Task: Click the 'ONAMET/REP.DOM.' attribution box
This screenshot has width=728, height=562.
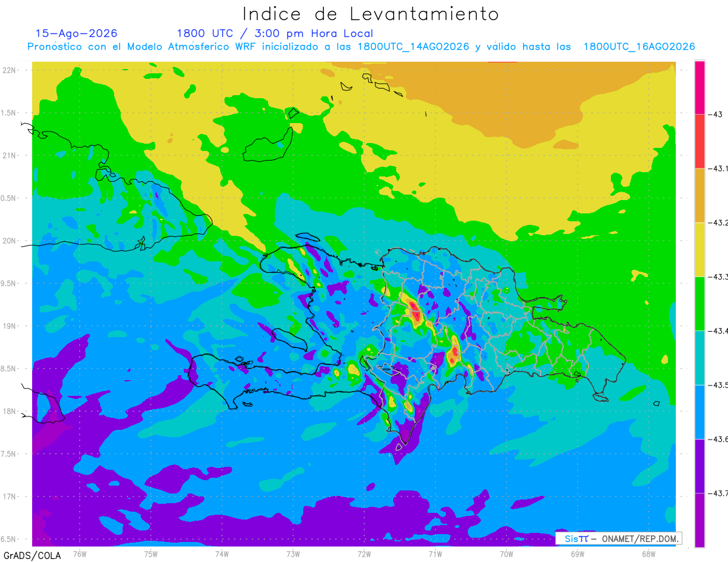Action: point(619,538)
